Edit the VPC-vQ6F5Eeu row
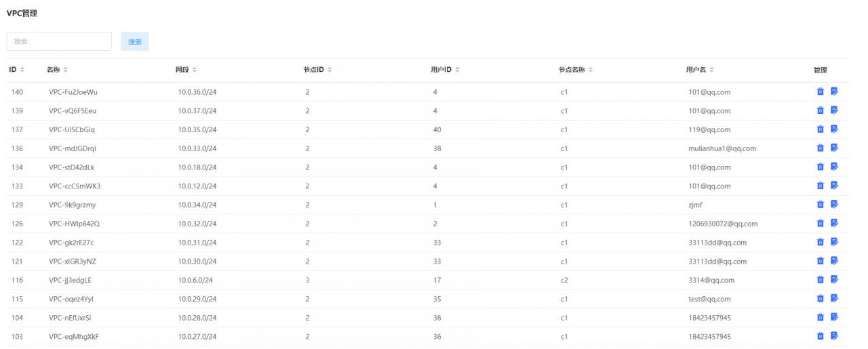This screenshot has width=868, height=349. (834, 110)
